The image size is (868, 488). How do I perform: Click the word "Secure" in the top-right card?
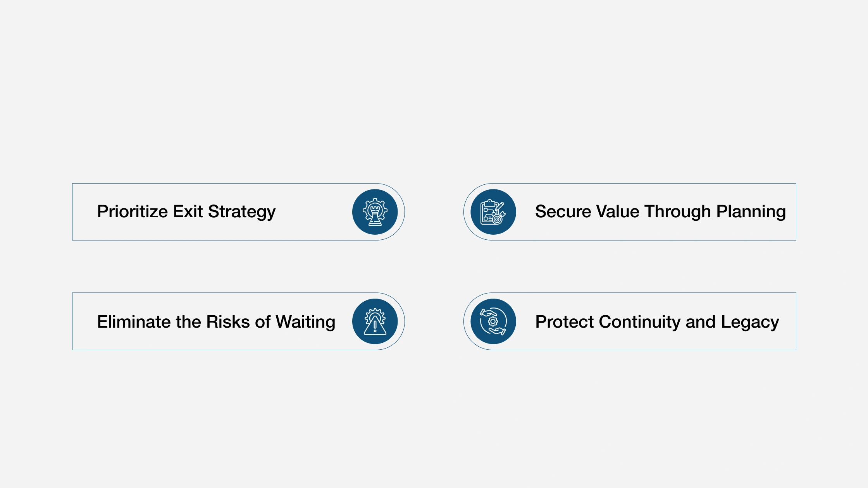click(x=563, y=212)
